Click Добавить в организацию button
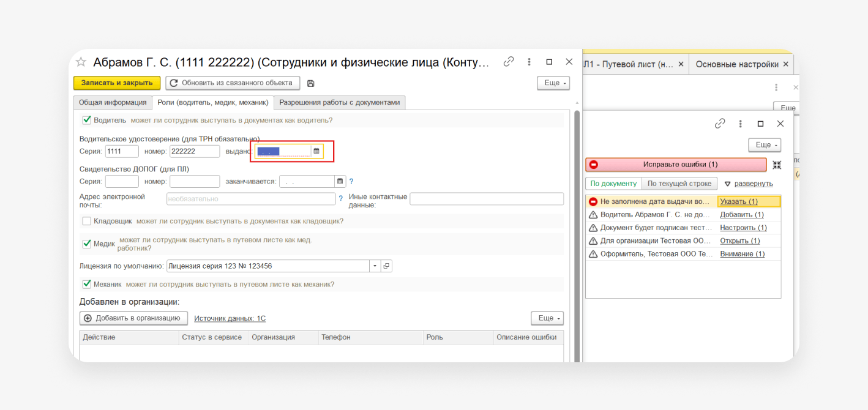The image size is (868, 410). coord(133,318)
